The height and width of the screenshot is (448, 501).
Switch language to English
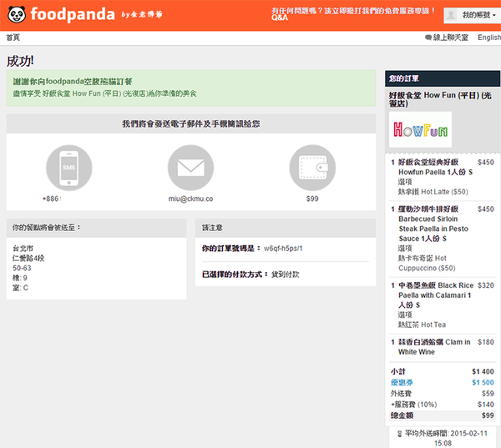pos(489,38)
